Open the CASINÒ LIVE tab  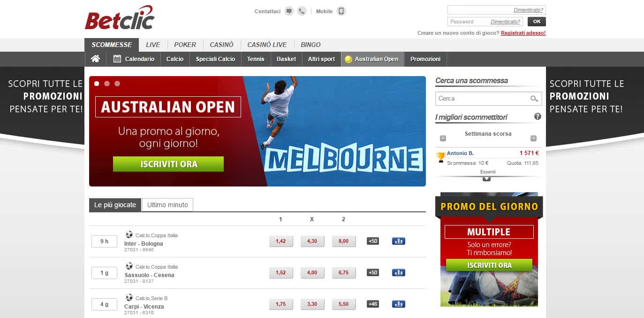pos(267,45)
